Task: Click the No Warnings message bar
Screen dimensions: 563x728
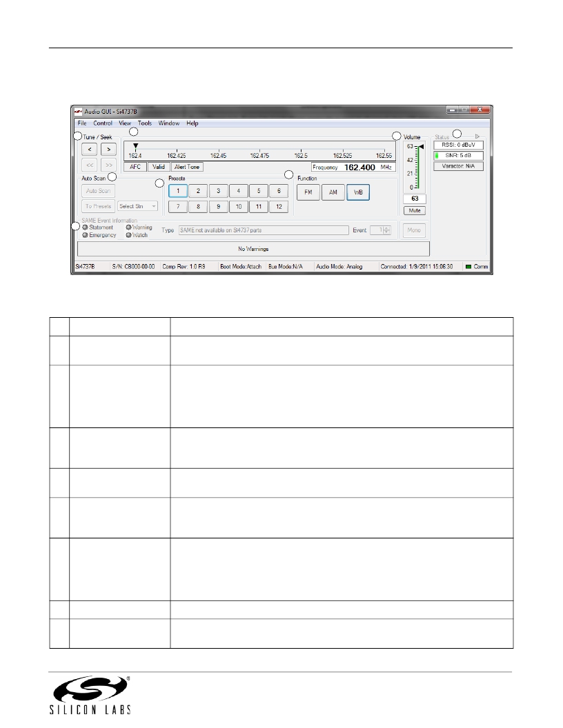Action: pyautogui.click(x=253, y=249)
